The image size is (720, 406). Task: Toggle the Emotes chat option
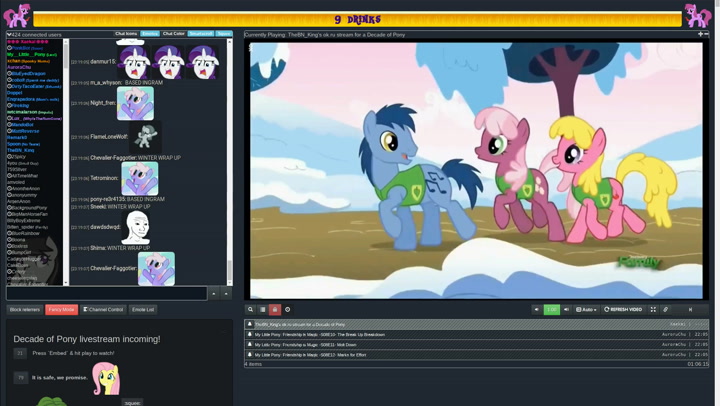[x=150, y=34]
